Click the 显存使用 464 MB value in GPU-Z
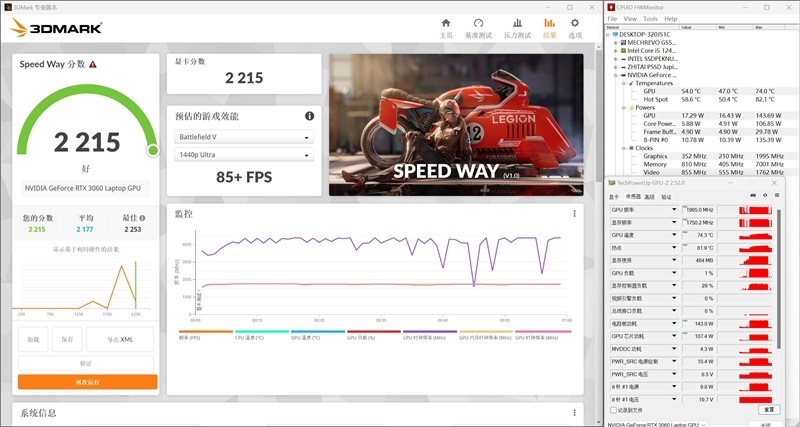The width and height of the screenshot is (800, 427). [x=698, y=260]
